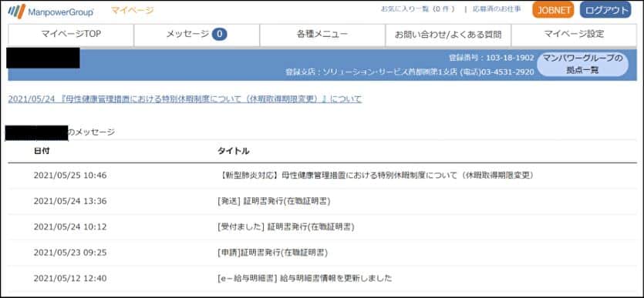The height and width of the screenshot is (298, 644).
Task: Click the マイページ header title
Action: click(x=132, y=11)
